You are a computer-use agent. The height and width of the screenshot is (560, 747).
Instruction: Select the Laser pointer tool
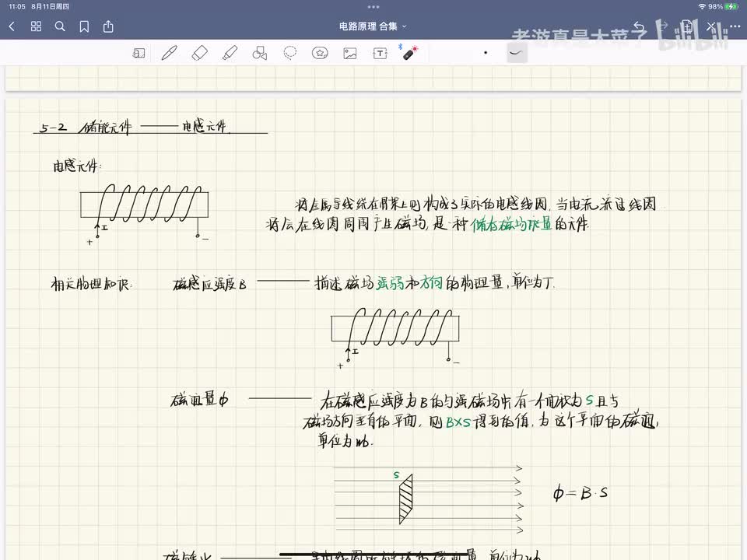coord(410,52)
